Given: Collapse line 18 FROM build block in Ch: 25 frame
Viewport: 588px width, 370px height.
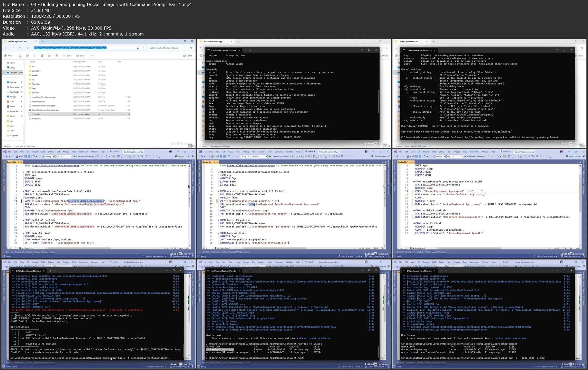Looking at the screenshot, I should 219,220.
